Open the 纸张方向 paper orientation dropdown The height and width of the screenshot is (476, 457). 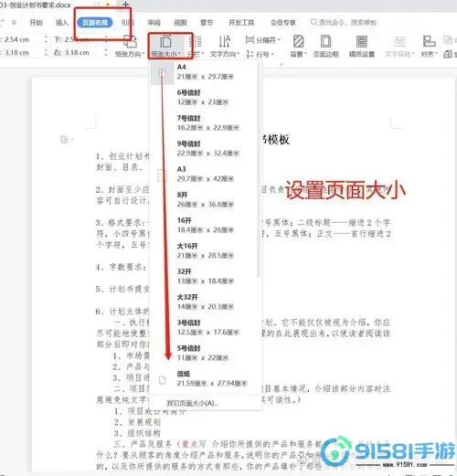(x=130, y=47)
